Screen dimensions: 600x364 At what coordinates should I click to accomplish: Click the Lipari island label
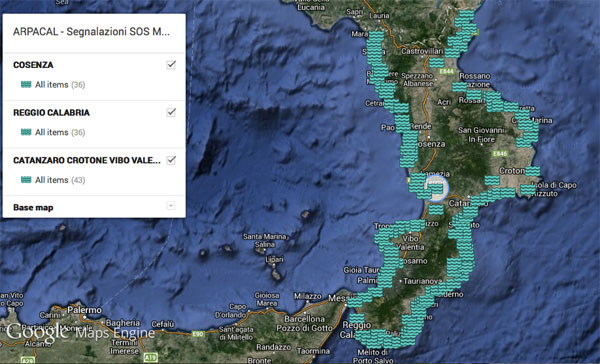(275, 260)
